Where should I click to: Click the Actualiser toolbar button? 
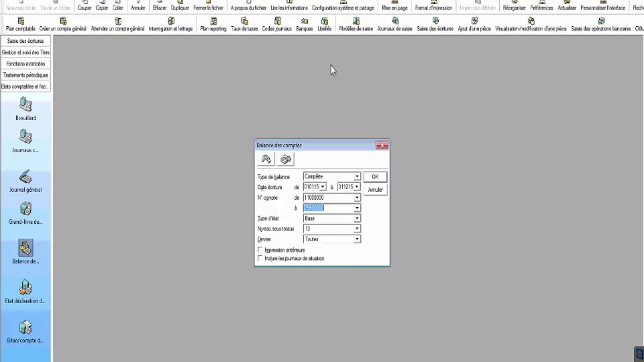pyautogui.click(x=567, y=6)
